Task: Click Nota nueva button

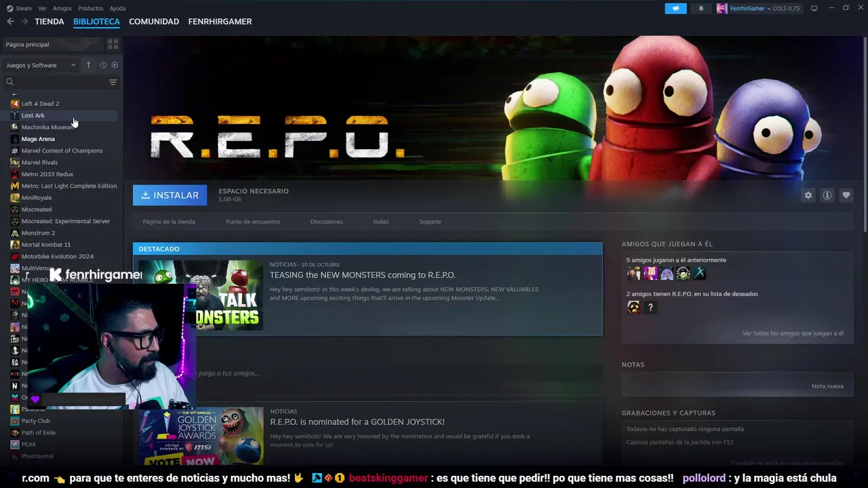Action: [x=827, y=386]
